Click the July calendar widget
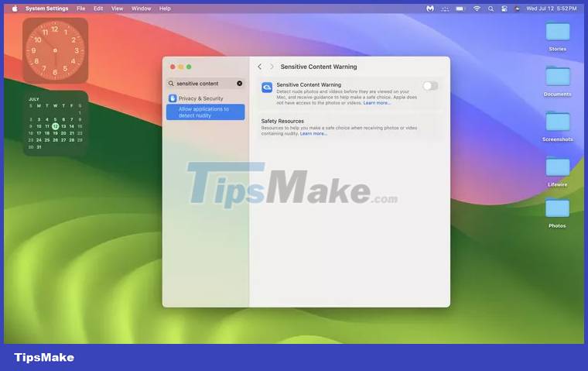The width and height of the screenshot is (588, 371). [x=56, y=123]
